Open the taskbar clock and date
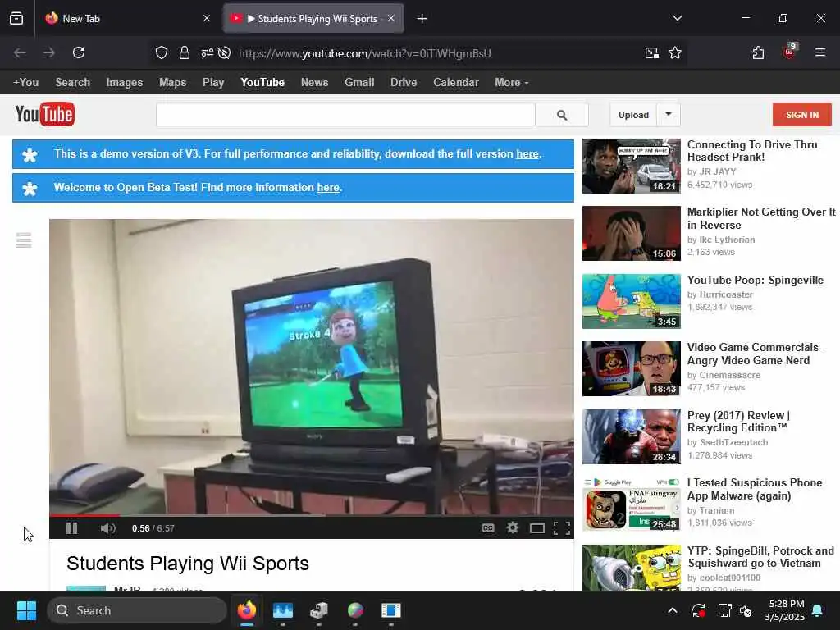Image resolution: width=840 pixels, height=630 pixels. tap(784, 610)
